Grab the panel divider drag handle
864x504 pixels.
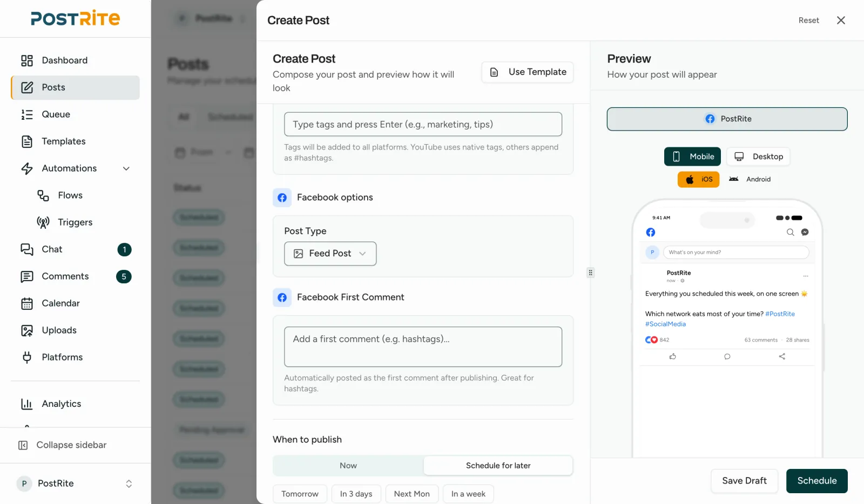coord(591,273)
